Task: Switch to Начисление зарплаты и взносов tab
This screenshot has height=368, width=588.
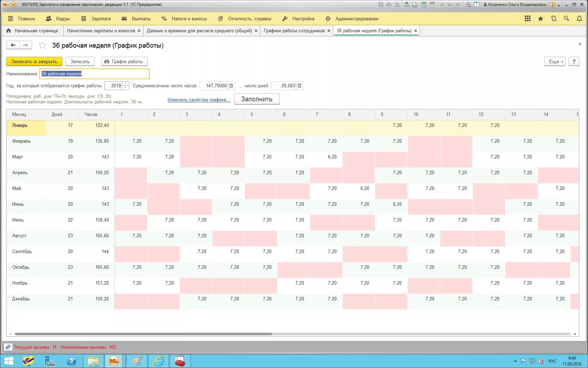Action: (x=101, y=31)
